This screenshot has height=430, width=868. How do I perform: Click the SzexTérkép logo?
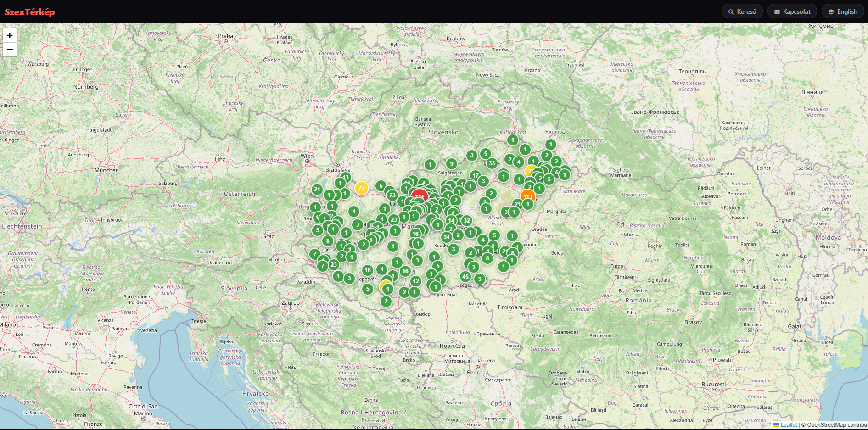29,12
